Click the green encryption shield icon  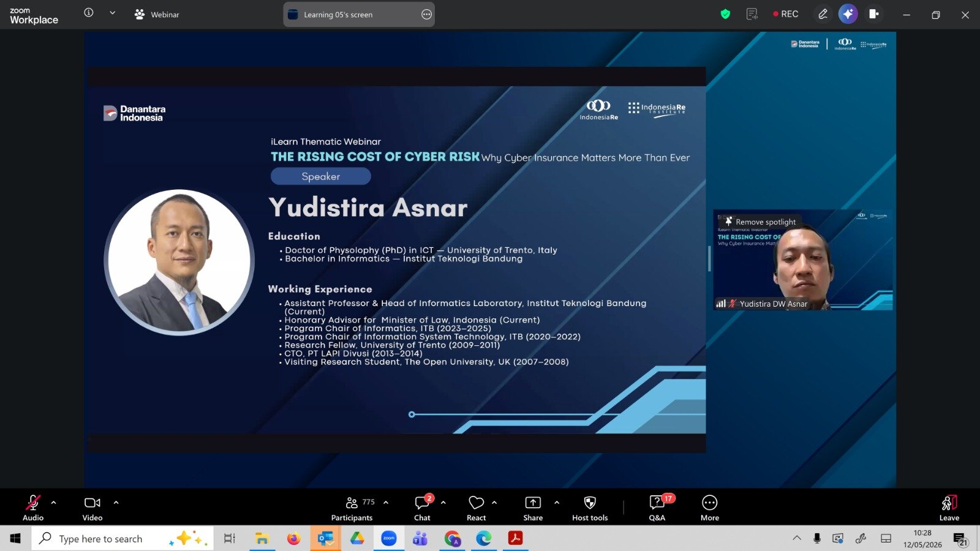coord(726,14)
